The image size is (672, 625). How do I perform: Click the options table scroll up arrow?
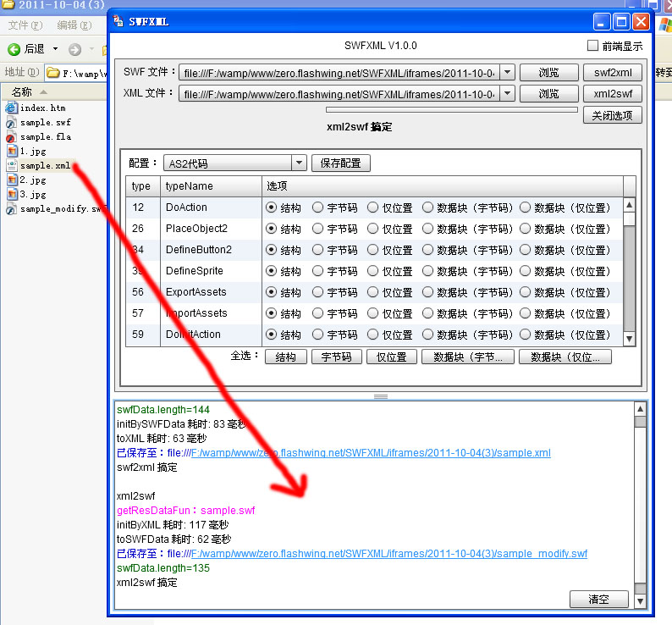pos(629,205)
